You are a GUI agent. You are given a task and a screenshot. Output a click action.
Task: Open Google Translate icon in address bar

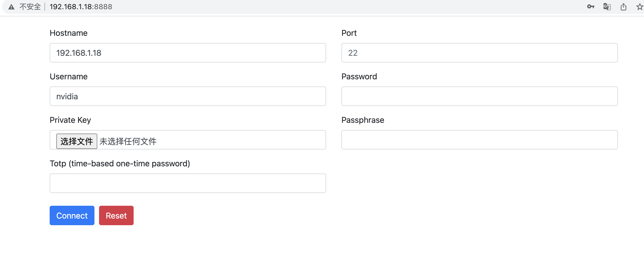click(607, 7)
